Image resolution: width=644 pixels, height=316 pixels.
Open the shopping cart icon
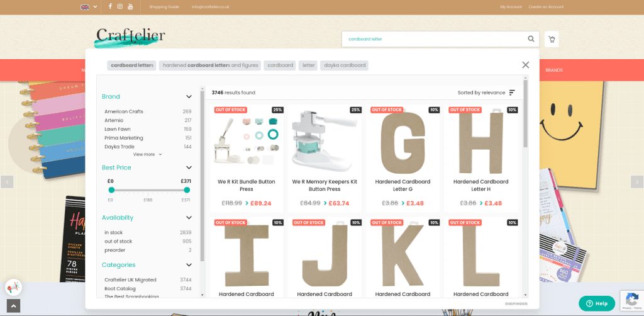pos(552,39)
